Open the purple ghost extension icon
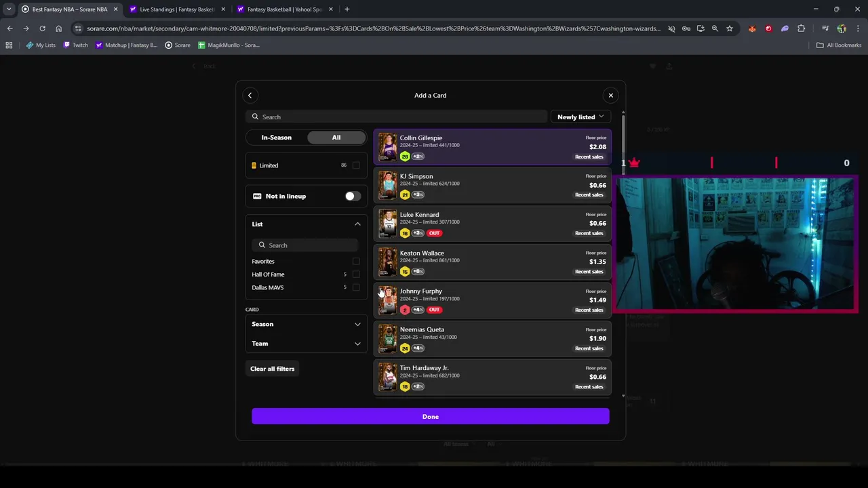 785,28
